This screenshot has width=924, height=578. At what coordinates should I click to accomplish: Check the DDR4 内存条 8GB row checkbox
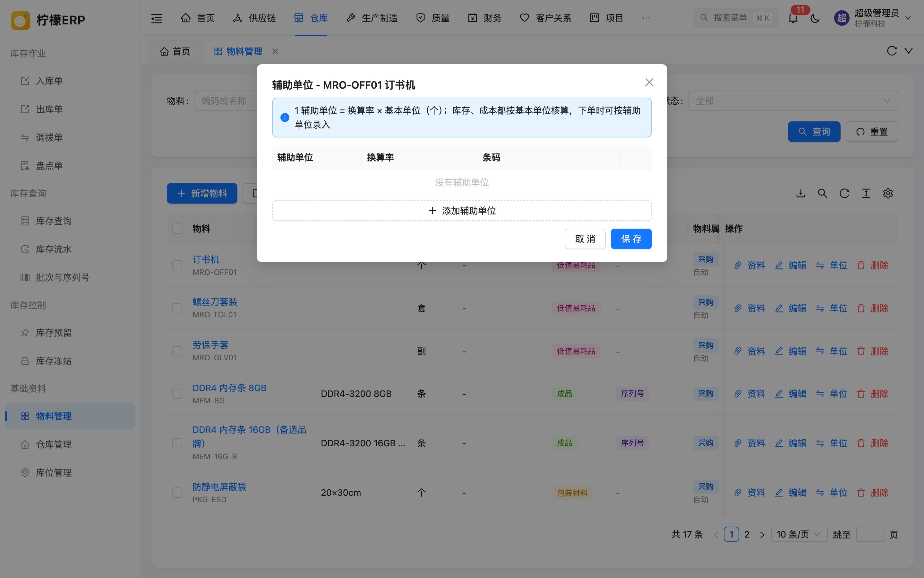coord(177,394)
